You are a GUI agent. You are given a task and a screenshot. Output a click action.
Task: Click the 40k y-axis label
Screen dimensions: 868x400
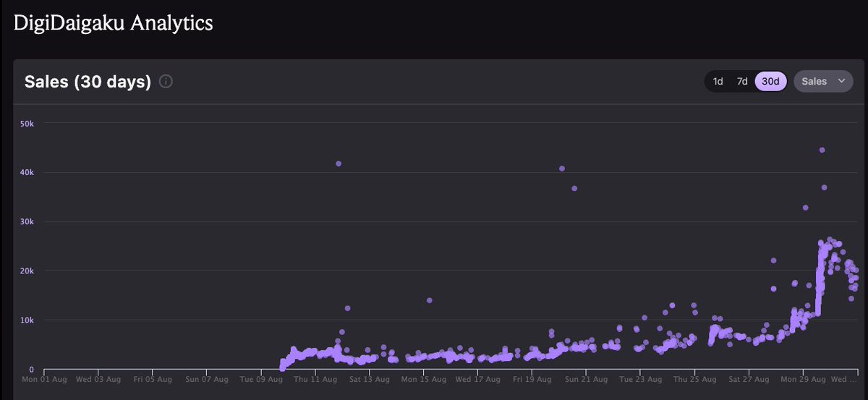coord(27,172)
